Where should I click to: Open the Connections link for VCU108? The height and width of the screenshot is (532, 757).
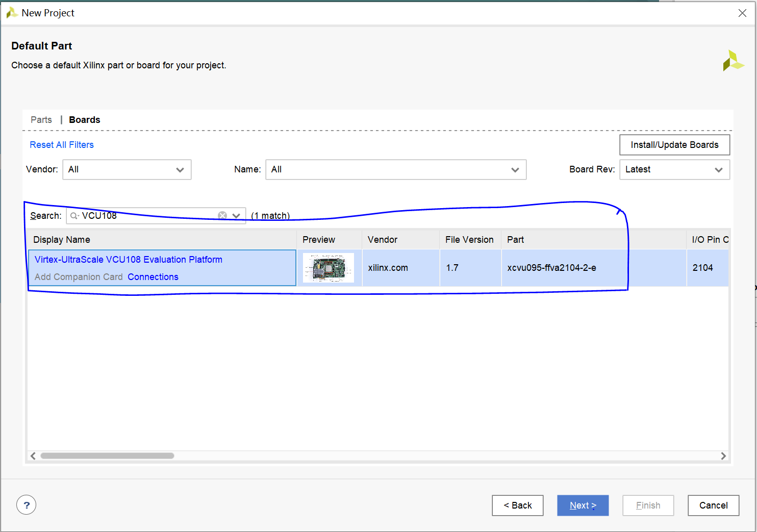coord(153,277)
